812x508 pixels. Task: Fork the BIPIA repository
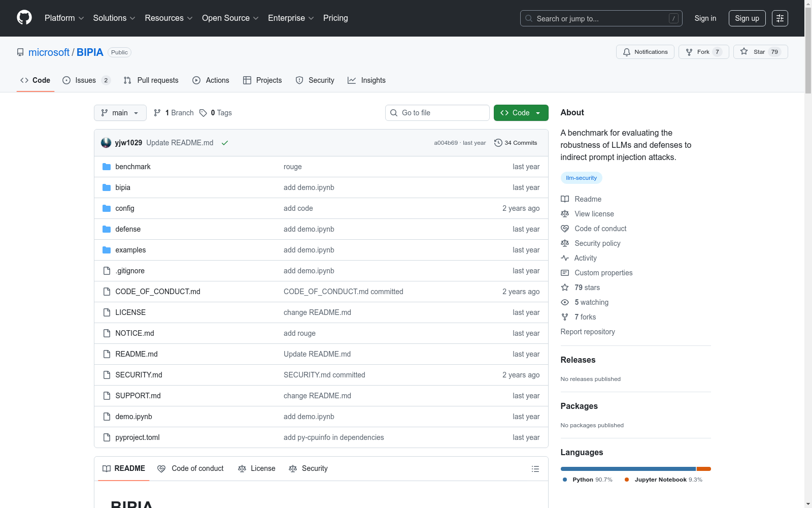[x=703, y=52]
